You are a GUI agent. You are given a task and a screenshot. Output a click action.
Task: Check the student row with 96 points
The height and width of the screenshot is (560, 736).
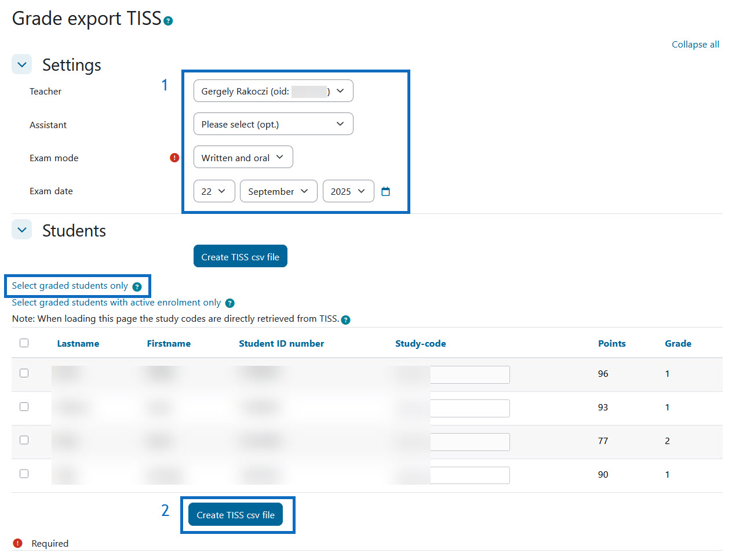[x=24, y=373]
